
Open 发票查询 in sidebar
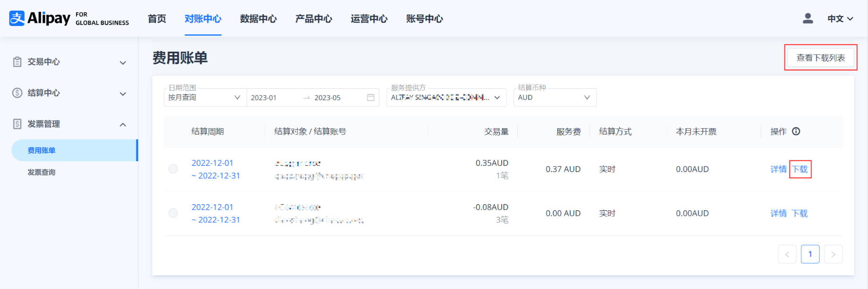click(x=42, y=172)
